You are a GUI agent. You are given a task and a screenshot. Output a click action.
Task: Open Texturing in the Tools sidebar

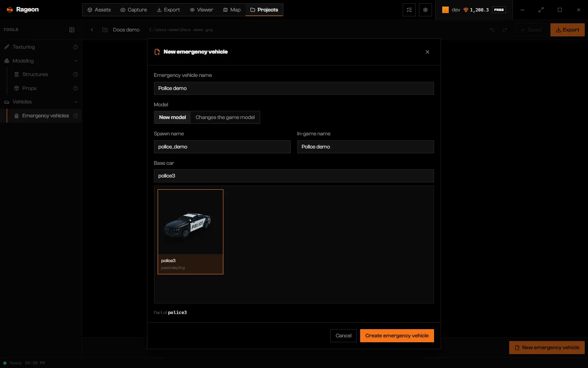(x=24, y=47)
